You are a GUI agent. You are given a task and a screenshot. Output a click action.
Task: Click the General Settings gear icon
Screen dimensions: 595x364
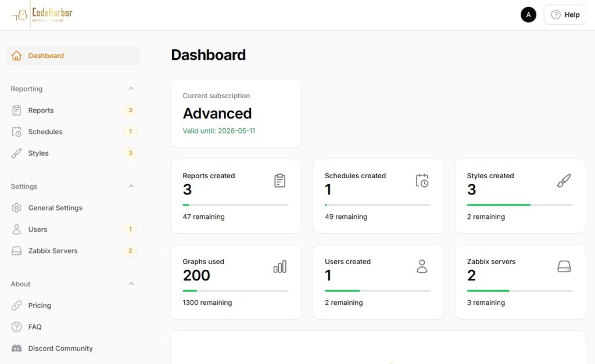(x=16, y=208)
